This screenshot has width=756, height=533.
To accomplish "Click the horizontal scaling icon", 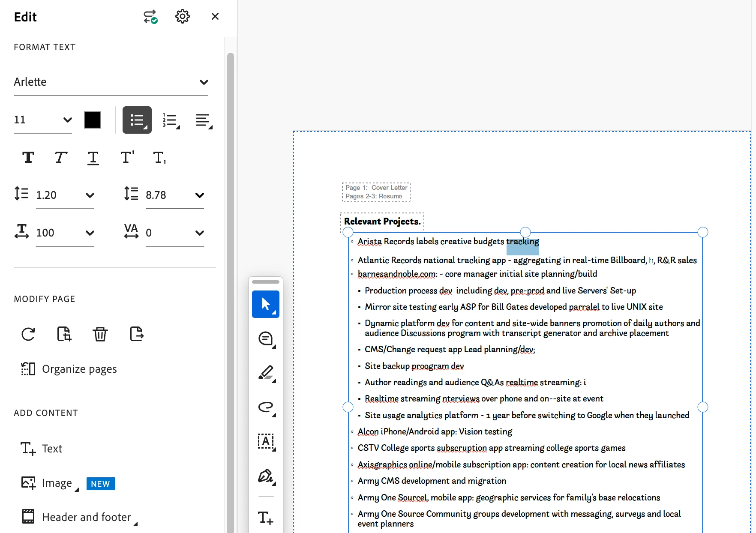I will tap(21, 231).
